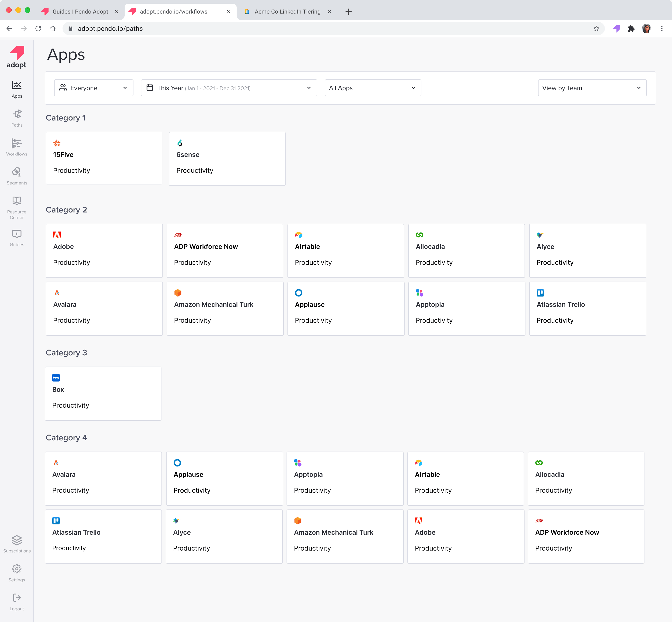
Task: Open Adobe card in Category 4
Action: click(466, 537)
